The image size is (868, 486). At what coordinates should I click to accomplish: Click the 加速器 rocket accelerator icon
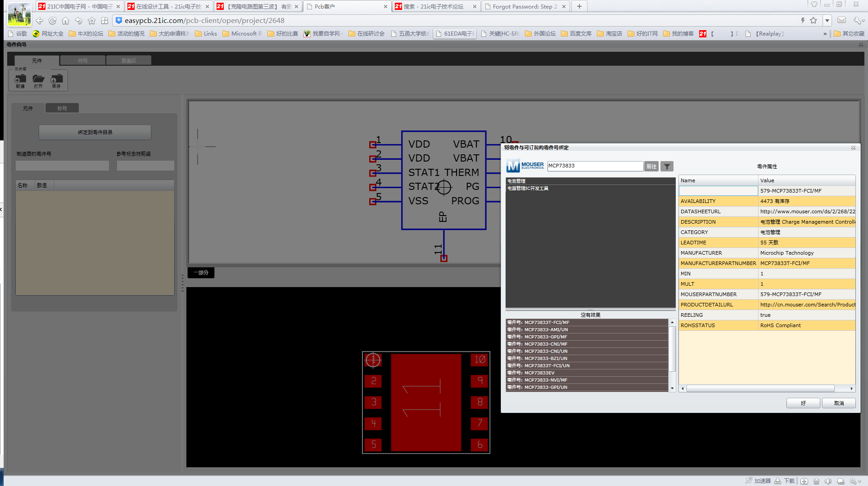pyautogui.click(x=749, y=481)
